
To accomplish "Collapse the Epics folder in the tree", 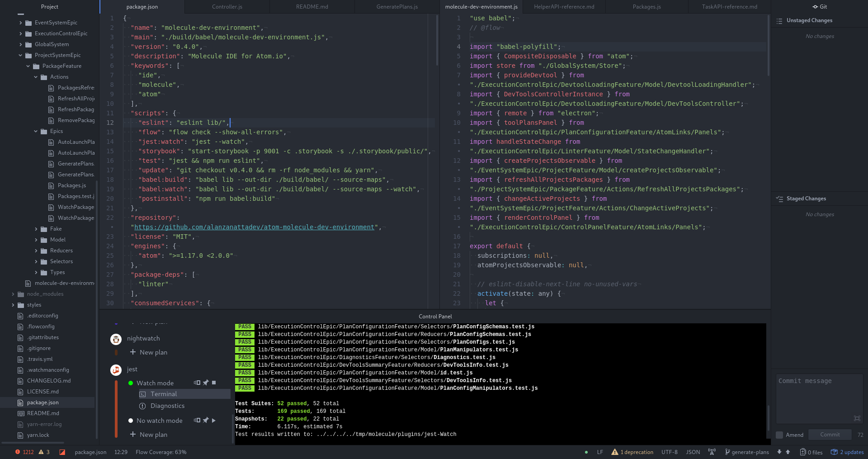I will (36, 131).
